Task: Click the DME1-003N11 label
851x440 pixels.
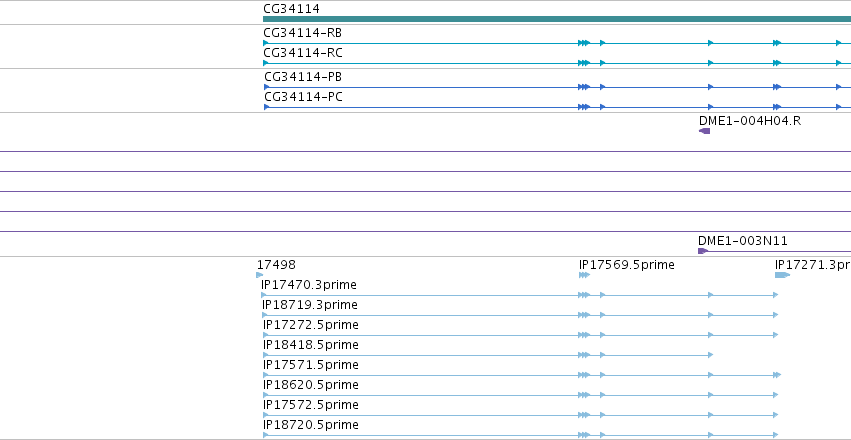Action: pos(743,241)
